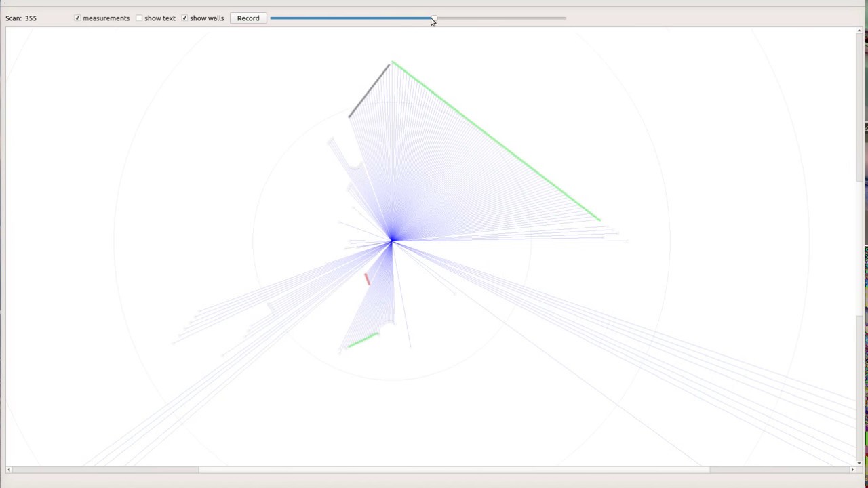Click the Scan: 355 label
This screenshot has height=488, width=868.
click(21, 18)
